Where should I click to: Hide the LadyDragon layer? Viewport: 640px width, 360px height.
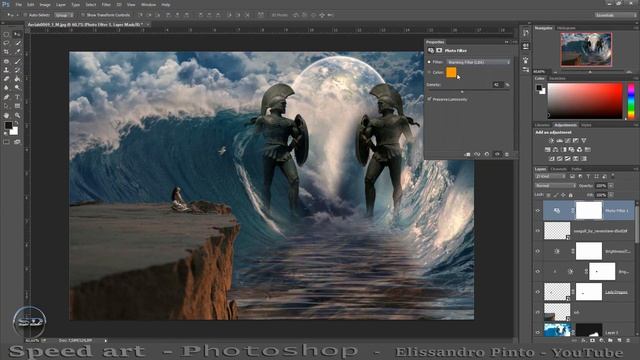coord(538,292)
